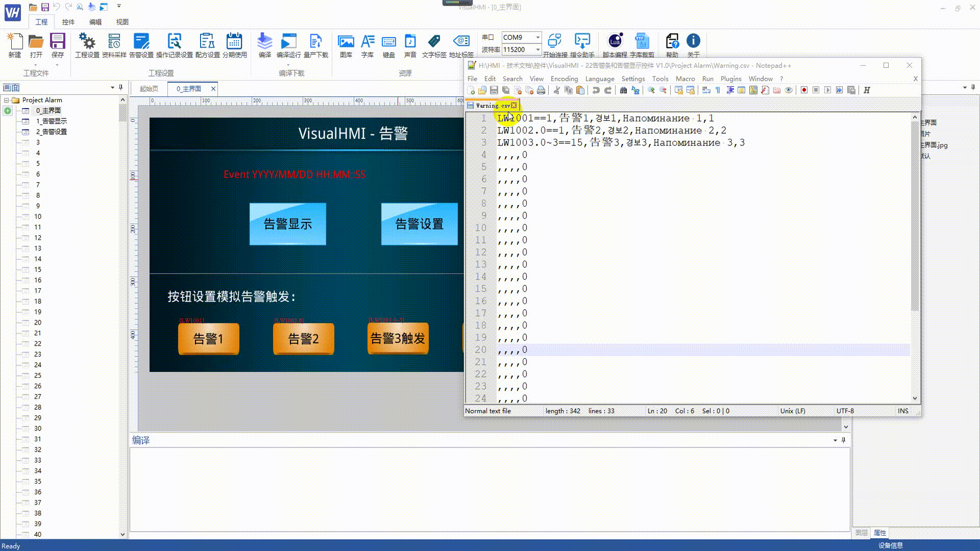Select the 告警1 orange button
This screenshot has height=551, width=980.
pyautogui.click(x=208, y=339)
